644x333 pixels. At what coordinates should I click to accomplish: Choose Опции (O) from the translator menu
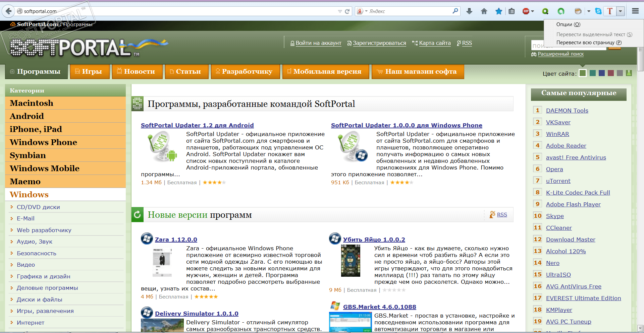coord(568,24)
